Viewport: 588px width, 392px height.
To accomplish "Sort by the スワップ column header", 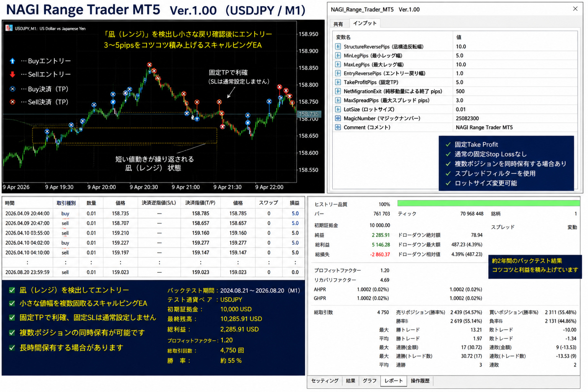I will pos(268,203).
